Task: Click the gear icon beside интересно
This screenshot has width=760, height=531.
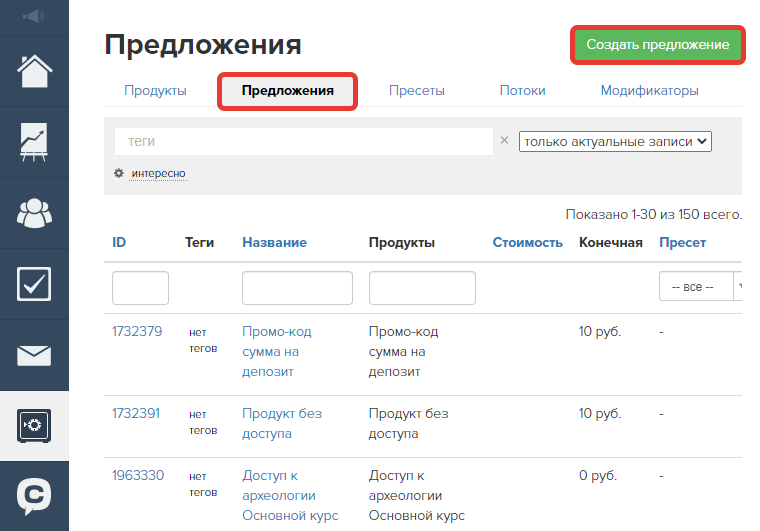Action: coord(119,173)
